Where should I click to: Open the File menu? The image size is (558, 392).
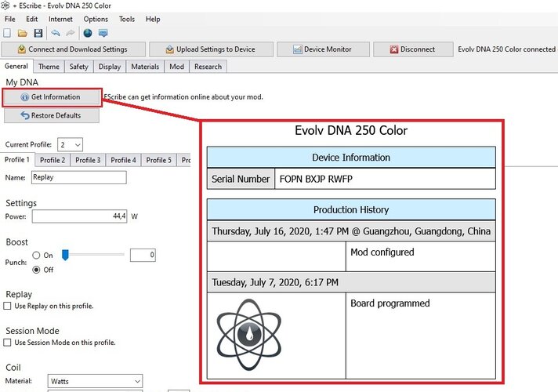[x=10, y=19]
